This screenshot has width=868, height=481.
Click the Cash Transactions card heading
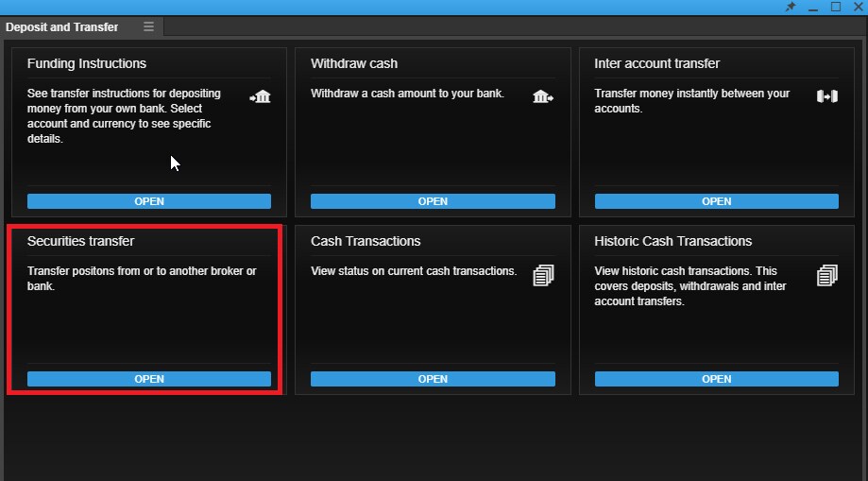366,241
